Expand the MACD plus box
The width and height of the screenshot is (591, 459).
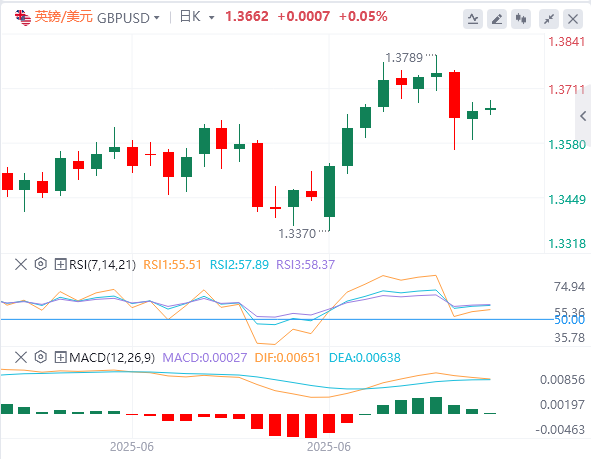point(60,357)
